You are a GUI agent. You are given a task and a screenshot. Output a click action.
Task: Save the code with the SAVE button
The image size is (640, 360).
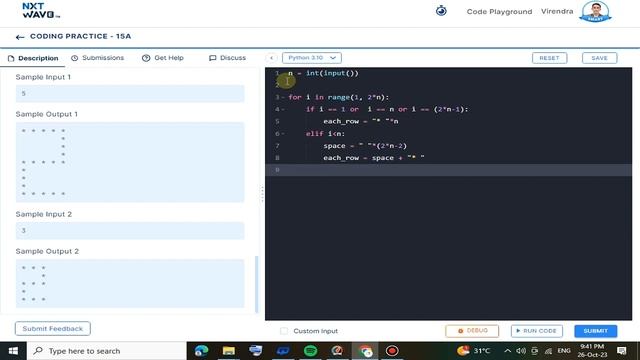point(600,58)
